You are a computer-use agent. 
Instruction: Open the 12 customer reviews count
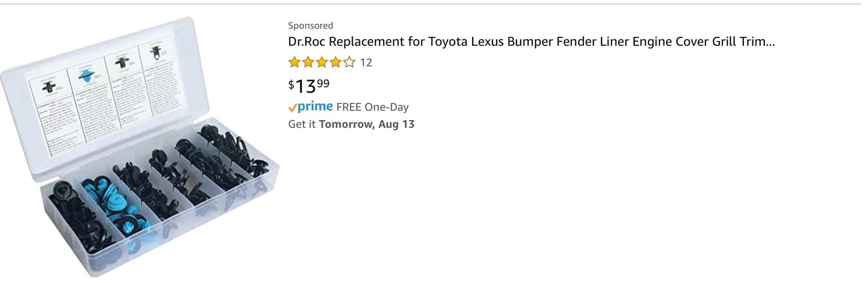click(x=366, y=63)
